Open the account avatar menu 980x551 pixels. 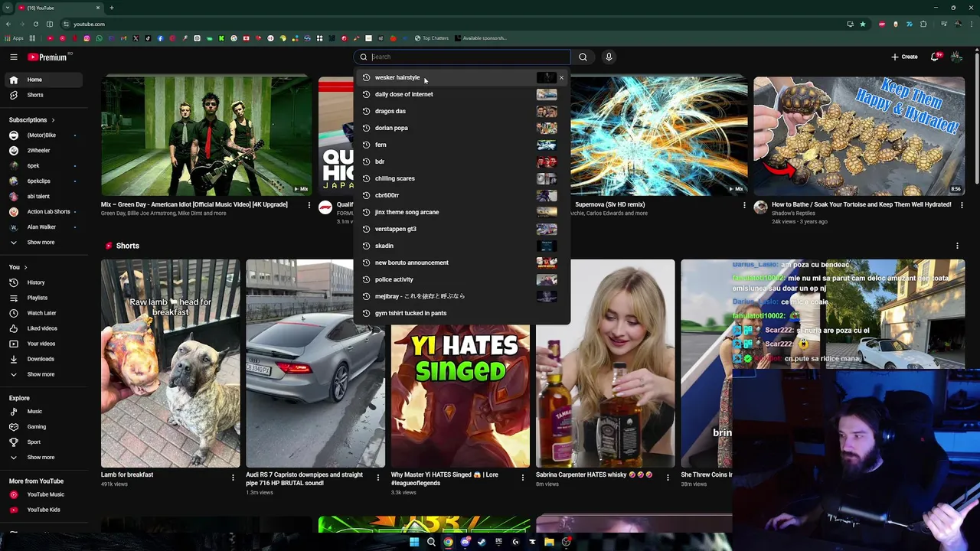point(956,57)
